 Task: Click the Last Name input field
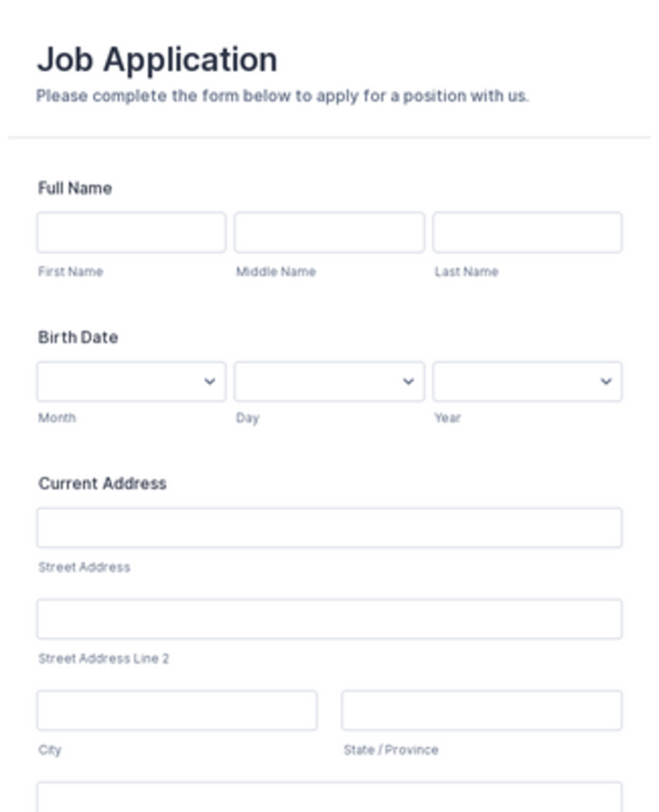(527, 232)
